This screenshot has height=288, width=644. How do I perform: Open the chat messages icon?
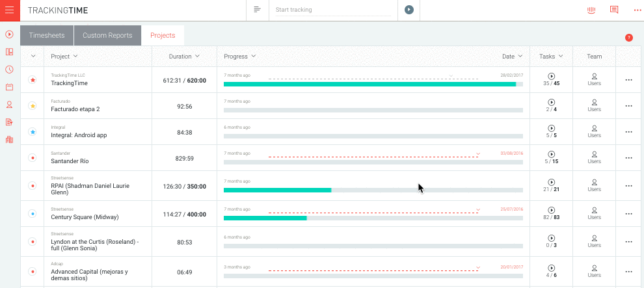pyautogui.click(x=614, y=10)
